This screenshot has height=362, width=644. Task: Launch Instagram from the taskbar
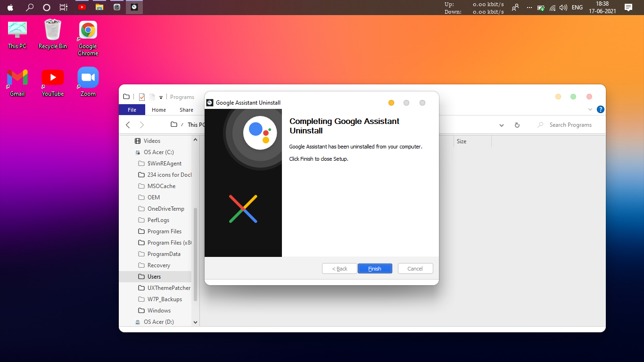pyautogui.click(x=116, y=7)
